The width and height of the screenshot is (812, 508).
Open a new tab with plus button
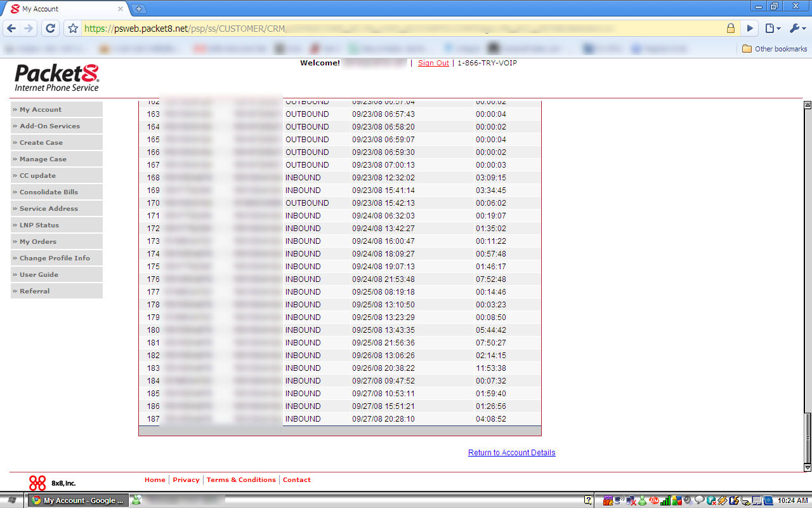(x=139, y=9)
